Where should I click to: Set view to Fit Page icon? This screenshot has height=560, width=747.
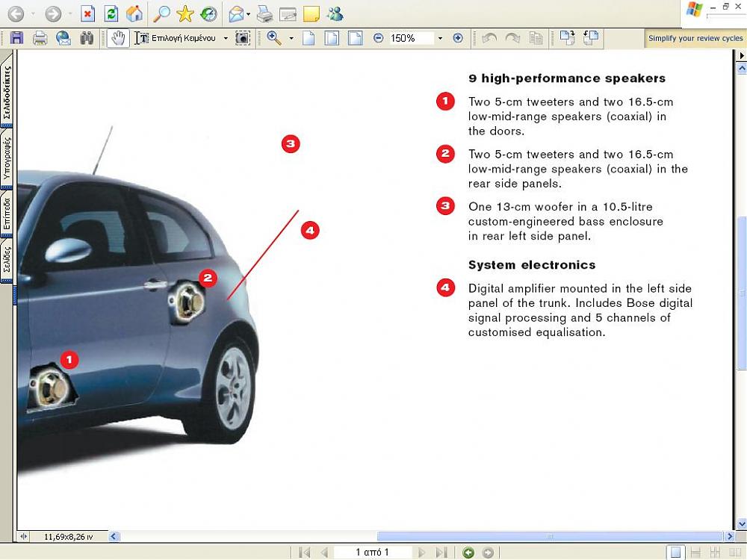(332, 38)
